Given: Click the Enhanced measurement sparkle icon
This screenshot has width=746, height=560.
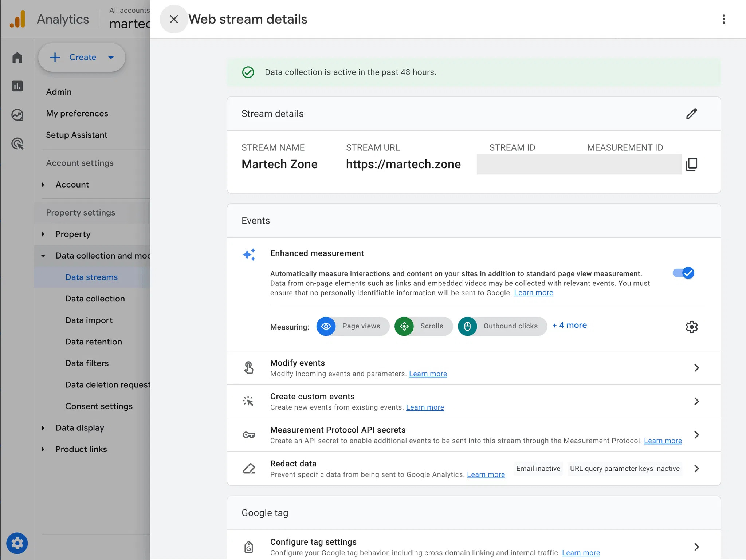Looking at the screenshot, I should 249,255.
